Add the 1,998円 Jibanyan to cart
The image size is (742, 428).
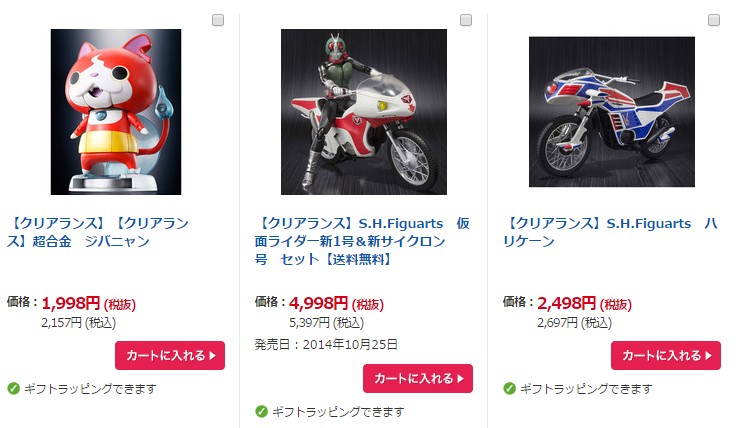pyautogui.click(x=170, y=356)
